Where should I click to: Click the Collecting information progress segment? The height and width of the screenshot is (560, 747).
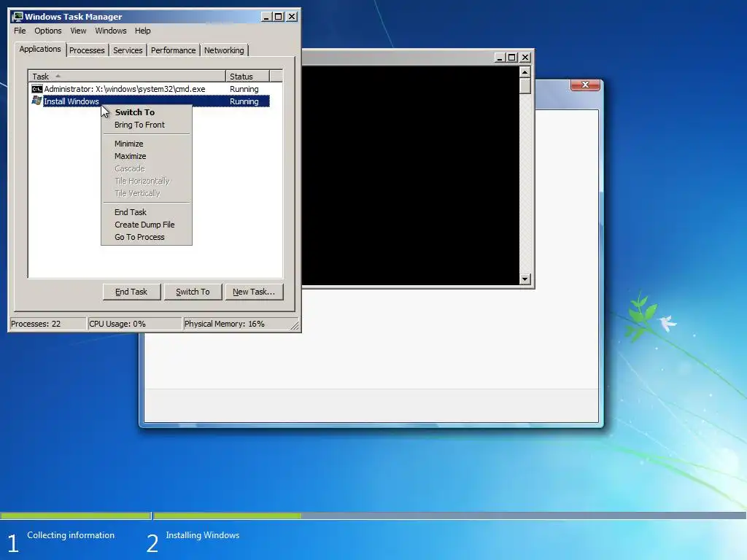coord(76,516)
